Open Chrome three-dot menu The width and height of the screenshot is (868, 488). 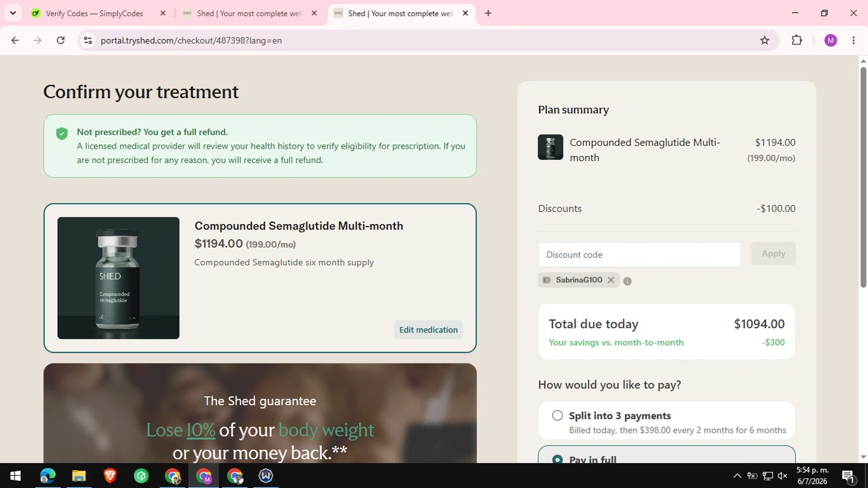point(854,41)
